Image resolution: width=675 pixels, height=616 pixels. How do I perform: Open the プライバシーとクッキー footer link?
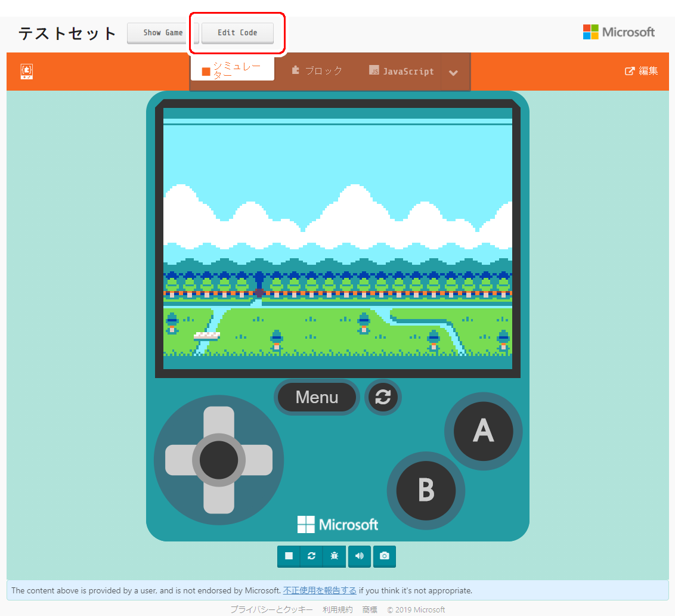click(x=272, y=609)
